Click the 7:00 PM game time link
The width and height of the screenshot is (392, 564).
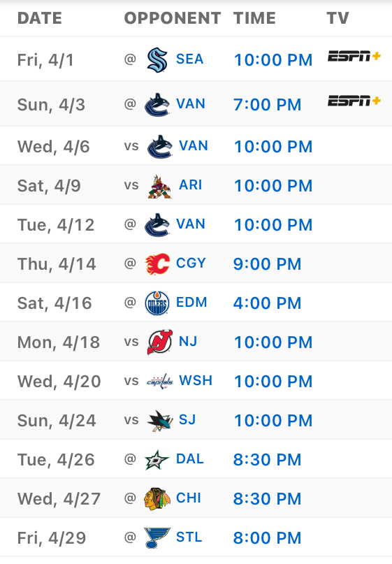tap(267, 105)
